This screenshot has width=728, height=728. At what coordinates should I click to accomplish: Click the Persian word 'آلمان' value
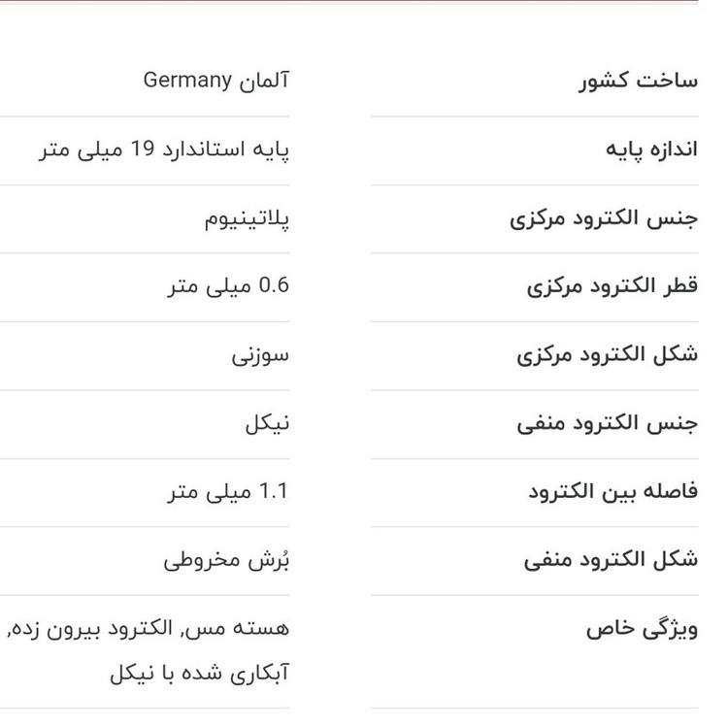263,81
